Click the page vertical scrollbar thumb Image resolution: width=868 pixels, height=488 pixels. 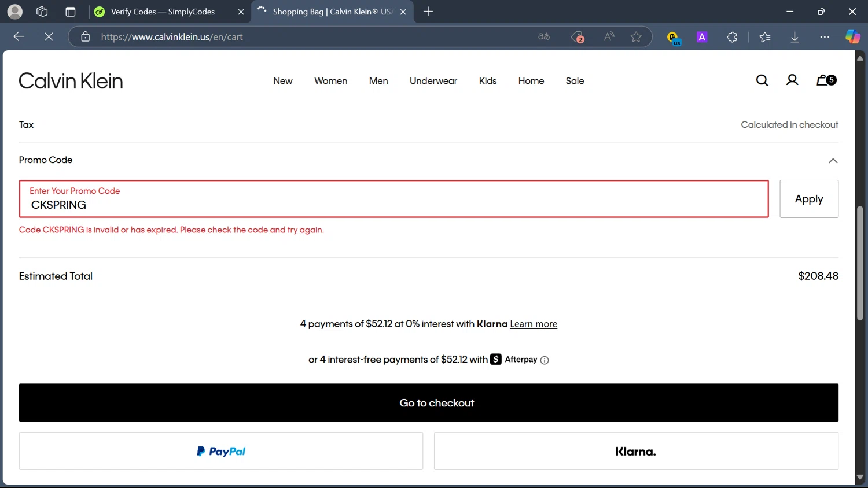click(860, 263)
